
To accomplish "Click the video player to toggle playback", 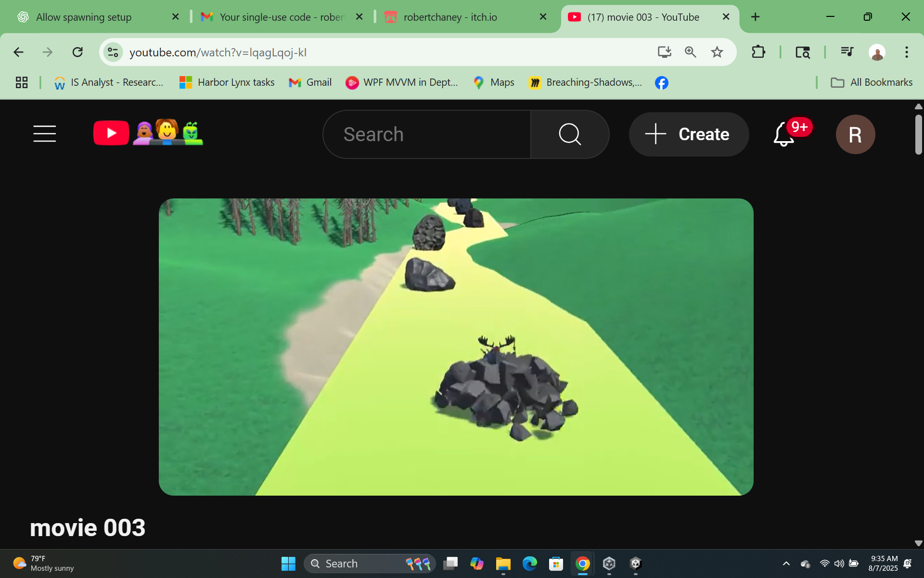I will click(x=456, y=347).
